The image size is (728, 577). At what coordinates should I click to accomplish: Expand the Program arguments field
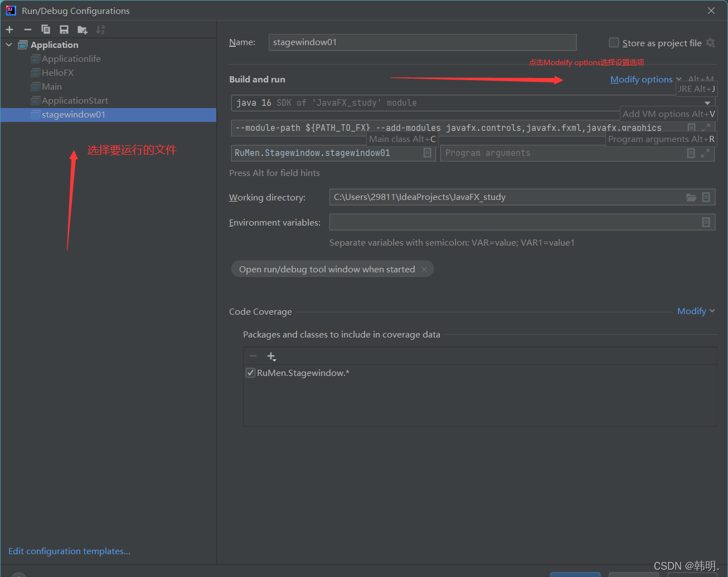pyautogui.click(x=705, y=153)
